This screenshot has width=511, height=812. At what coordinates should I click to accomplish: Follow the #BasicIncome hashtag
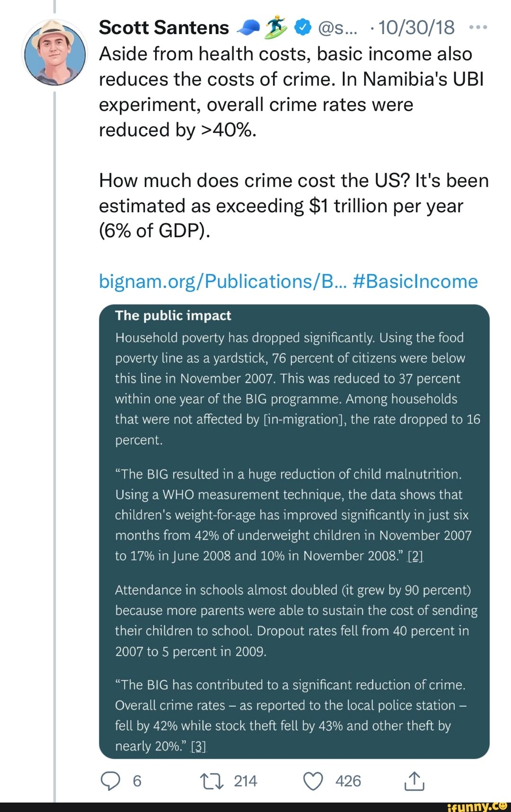click(x=416, y=281)
